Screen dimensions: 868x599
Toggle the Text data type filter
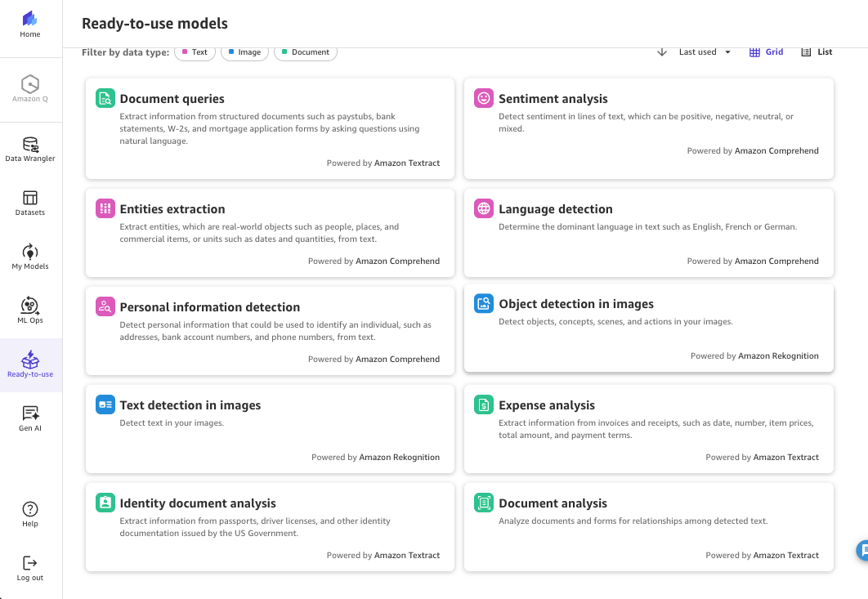(x=195, y=52)
